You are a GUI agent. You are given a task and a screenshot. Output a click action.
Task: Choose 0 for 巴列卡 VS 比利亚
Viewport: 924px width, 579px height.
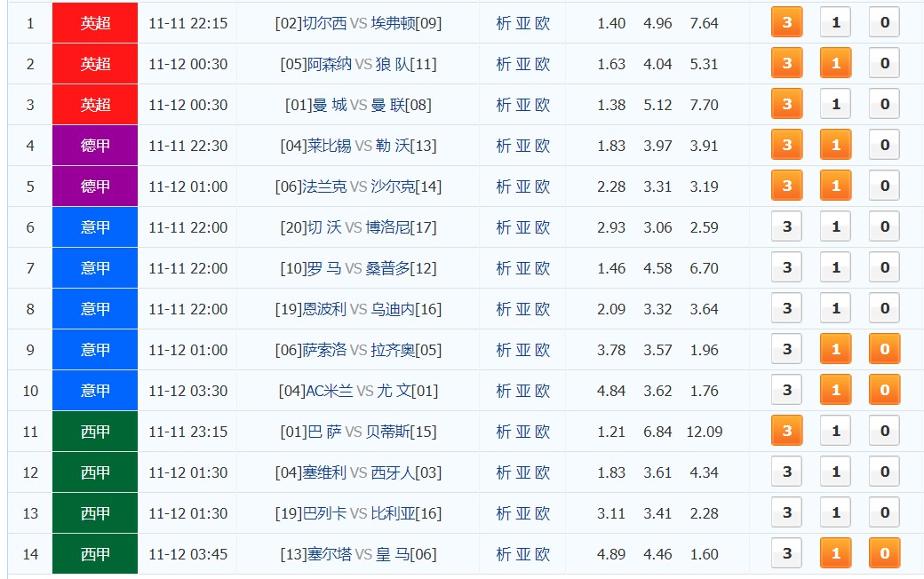(x=885, y=512)
